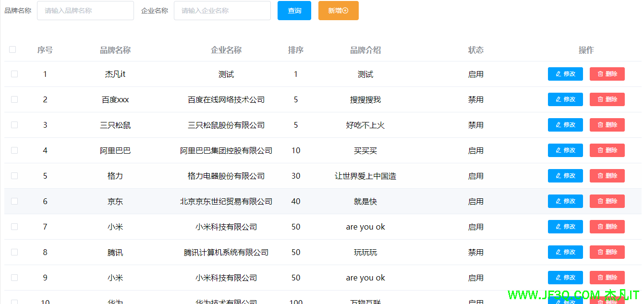Click the 品牌名称 column header

[115, 50]
